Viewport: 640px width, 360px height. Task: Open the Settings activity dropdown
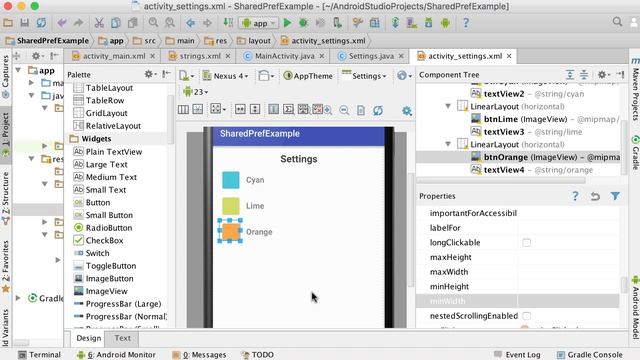(364, 76)
